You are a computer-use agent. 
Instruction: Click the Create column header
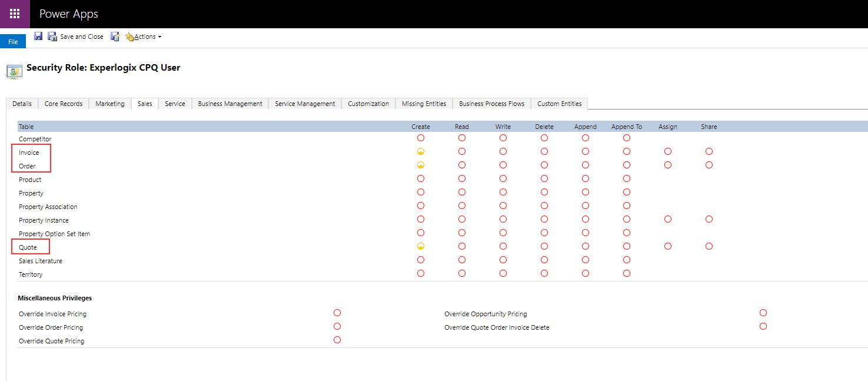pos(421,127)
